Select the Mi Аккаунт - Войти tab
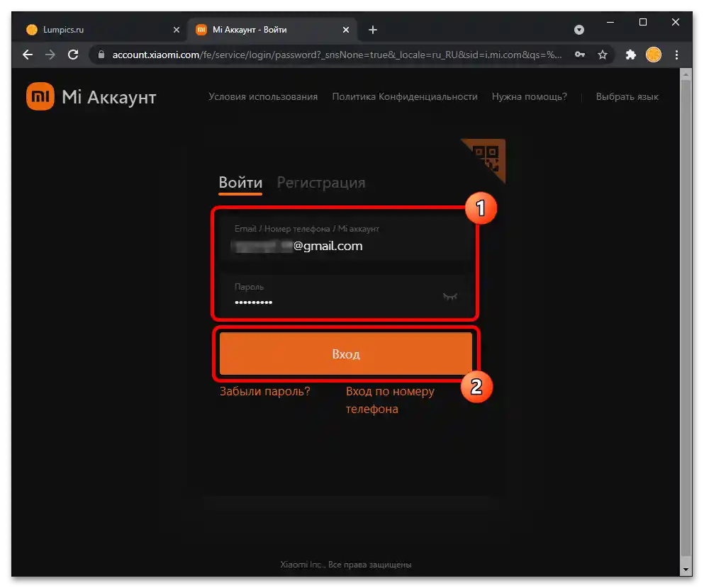Screen dimensions: 704x588 [x=272, y=30]
